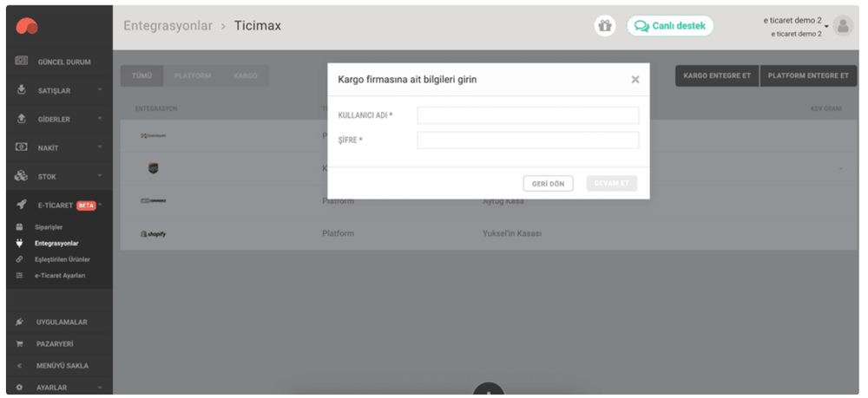Click the gift box icon in header
868x398 pixels.
click(x=603, y=26)
